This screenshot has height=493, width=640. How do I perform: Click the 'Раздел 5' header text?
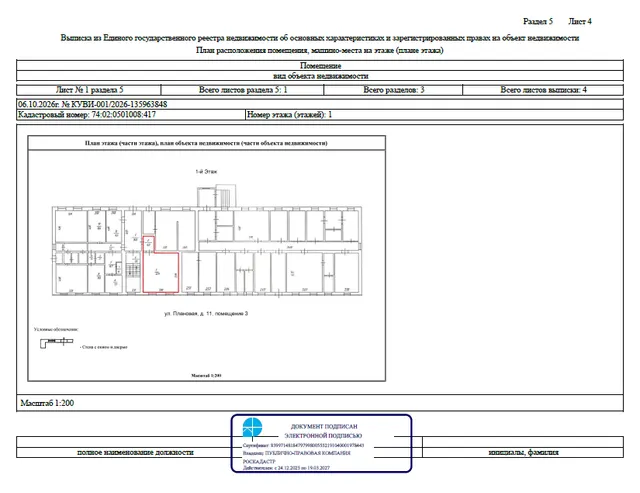538,21
